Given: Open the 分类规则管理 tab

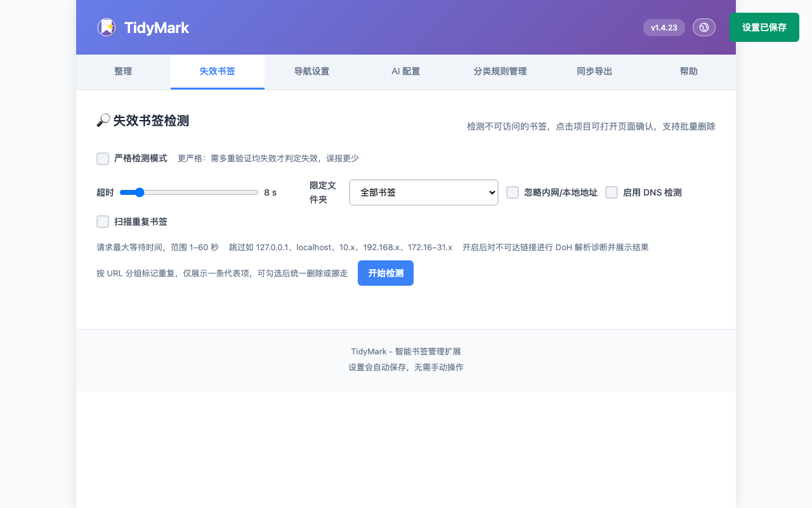Looking at the screenshot, I should [x=500, y=72].
